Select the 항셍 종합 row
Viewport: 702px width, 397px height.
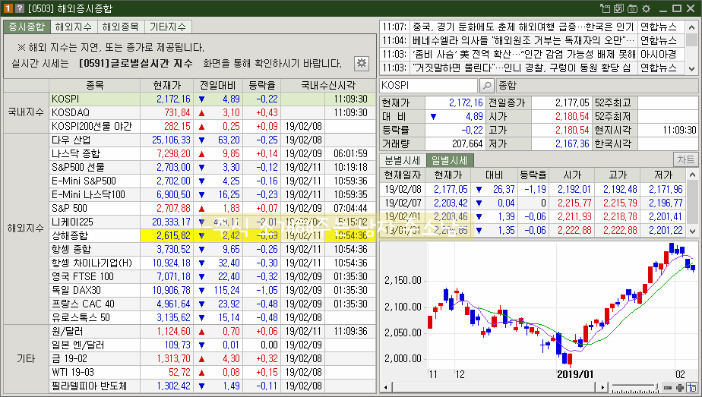tap(212, 249)
